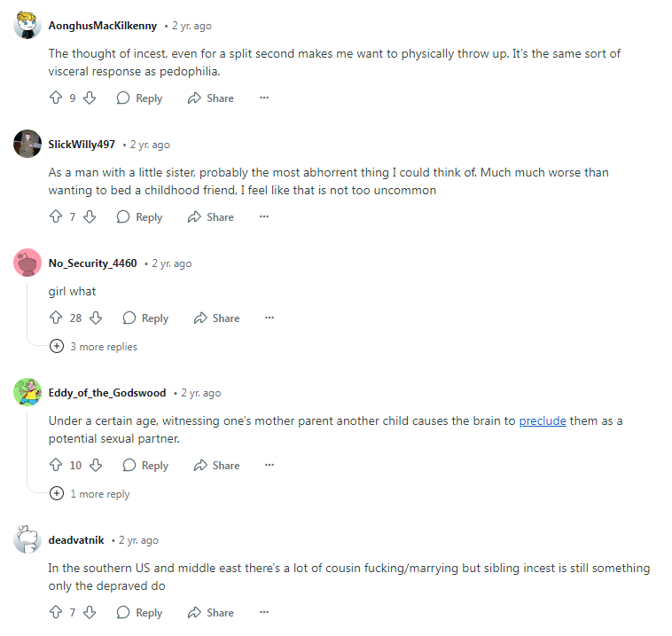Reply to the 'girl what' comment
This screenshot has width=672, height=636.
click(145, 318)
